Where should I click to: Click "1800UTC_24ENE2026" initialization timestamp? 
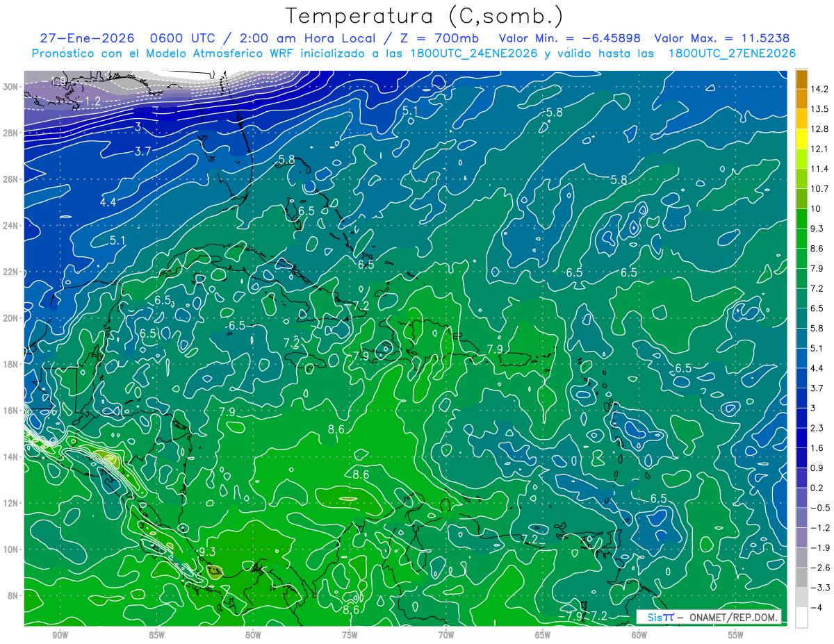[473, 53]
